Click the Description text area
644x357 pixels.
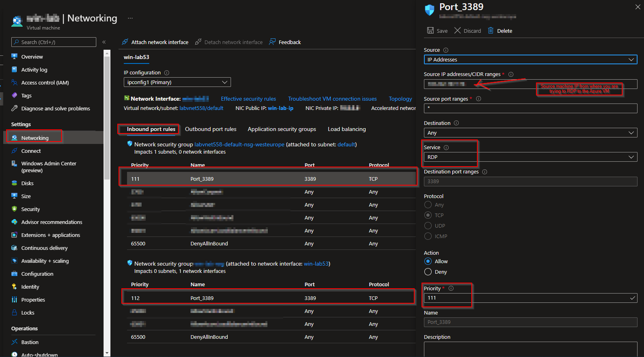pos(530,349)
